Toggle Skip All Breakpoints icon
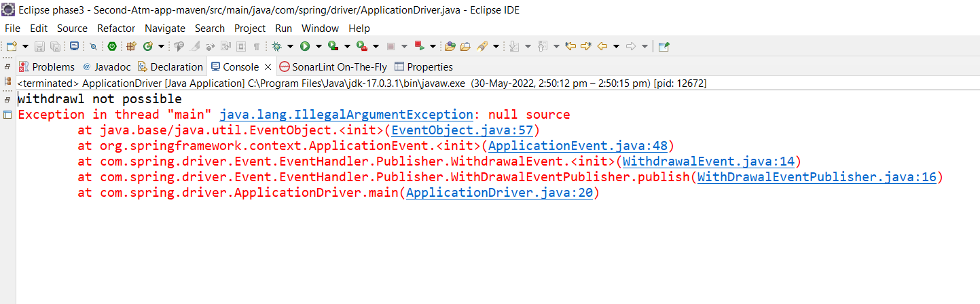 [94, 46]
